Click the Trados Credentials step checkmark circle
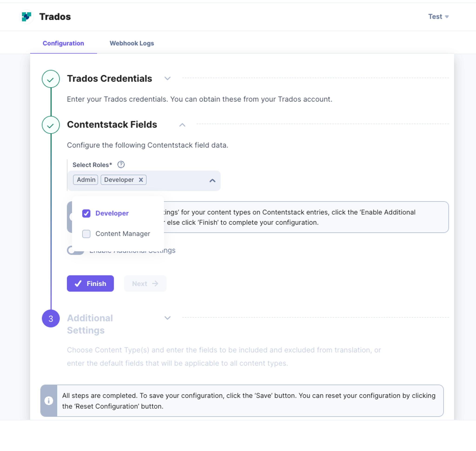The width and height of the screenshot is (476, 451). tap(51, 79)
